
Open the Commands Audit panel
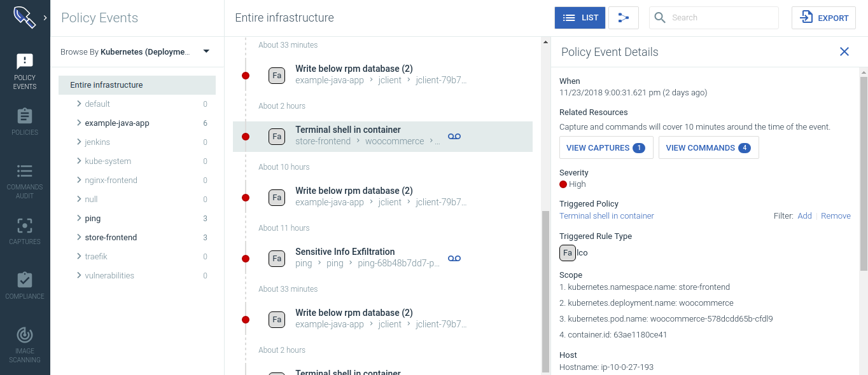click(25, 180)
